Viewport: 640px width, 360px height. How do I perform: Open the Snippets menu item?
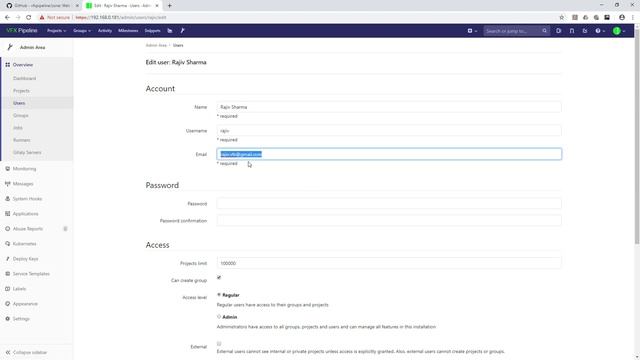pyautogui.click(x=152, y=31)
